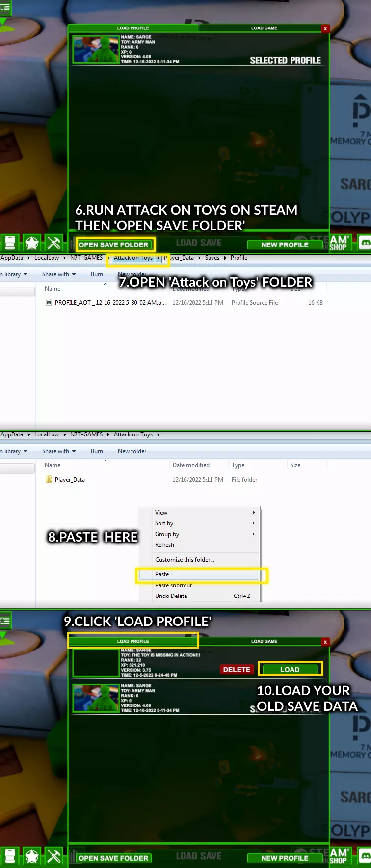371x868 pixels.
Task: Click the Saves crumb in the address bar
Action: [212, 258]
